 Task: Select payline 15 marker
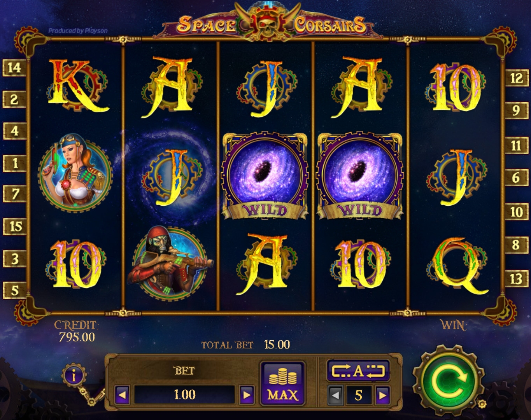click(14, 226)
